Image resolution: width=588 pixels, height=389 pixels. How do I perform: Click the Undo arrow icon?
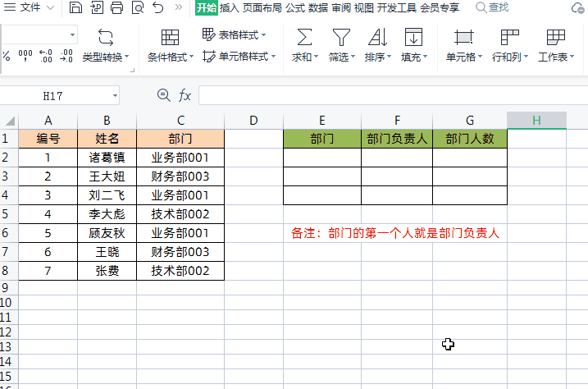(157, 8)
